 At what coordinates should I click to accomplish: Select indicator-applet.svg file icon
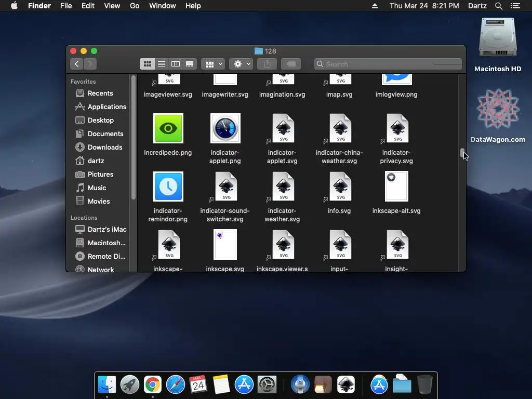283,128
